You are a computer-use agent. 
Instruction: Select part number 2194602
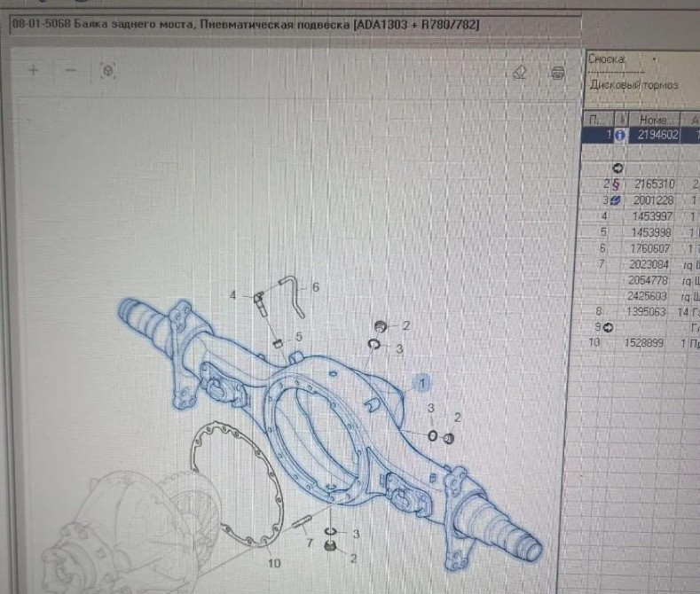click(657, 135)
